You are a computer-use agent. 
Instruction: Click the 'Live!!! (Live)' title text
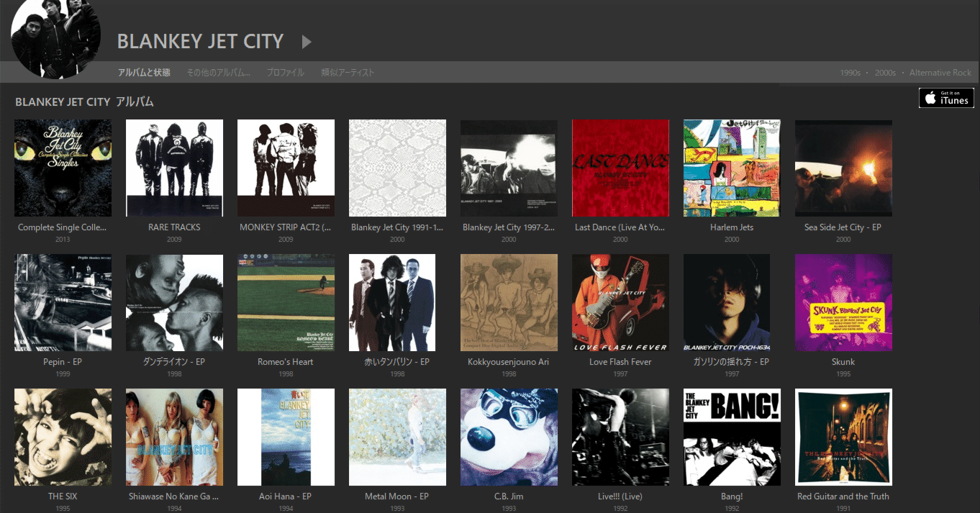[620, 496]
